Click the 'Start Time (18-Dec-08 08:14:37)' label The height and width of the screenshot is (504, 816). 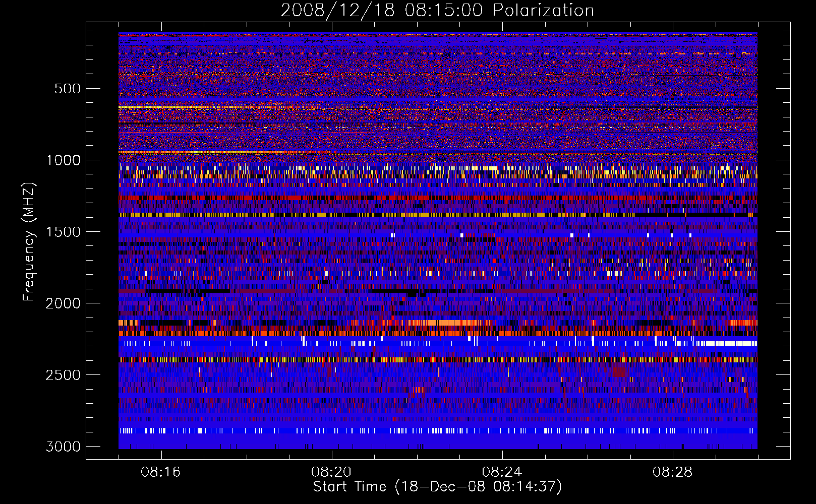(437, 487)
